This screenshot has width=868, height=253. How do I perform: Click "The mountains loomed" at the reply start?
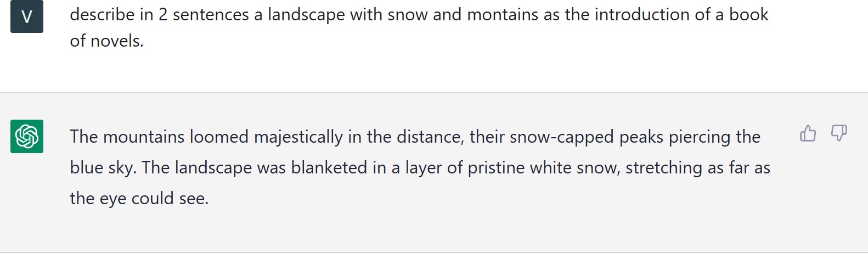(x=159, y=137)
